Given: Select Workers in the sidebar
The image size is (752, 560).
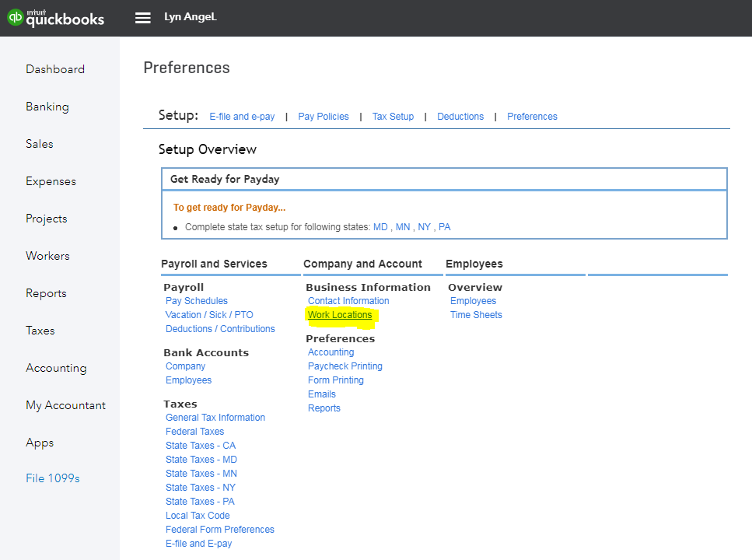Looking at the screenshot, I should [47, 255].
